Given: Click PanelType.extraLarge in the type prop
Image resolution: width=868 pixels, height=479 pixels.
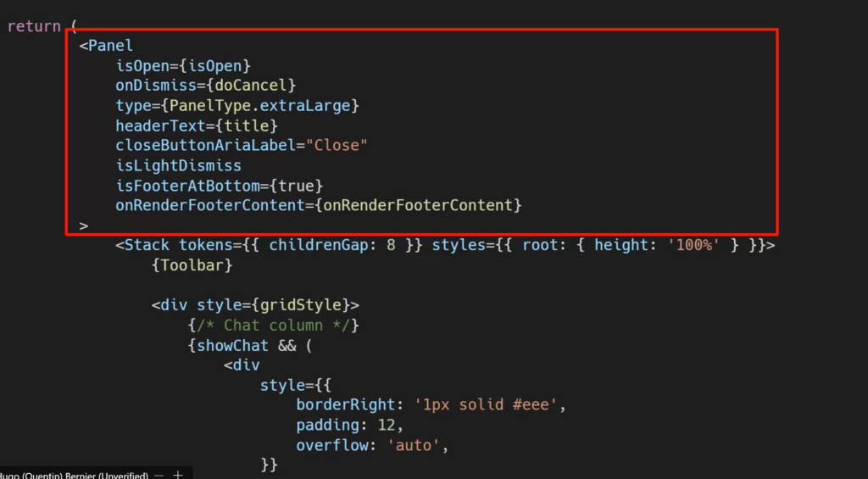Looking at the screenshot, I should pos(264,105).
